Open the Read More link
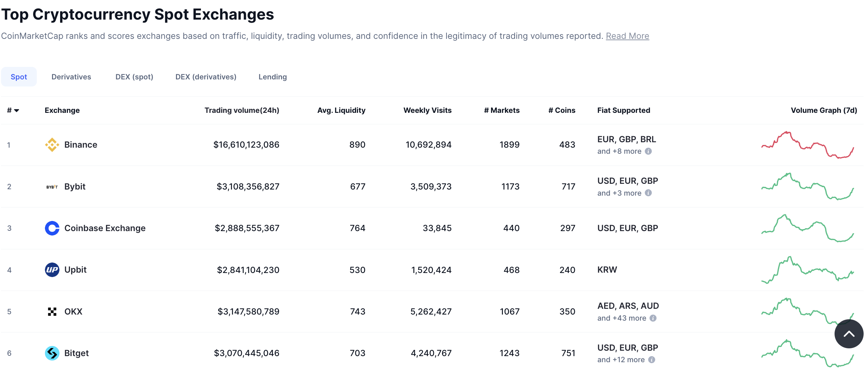The width and height of the screenshot is (868, 373). point(627,36)
